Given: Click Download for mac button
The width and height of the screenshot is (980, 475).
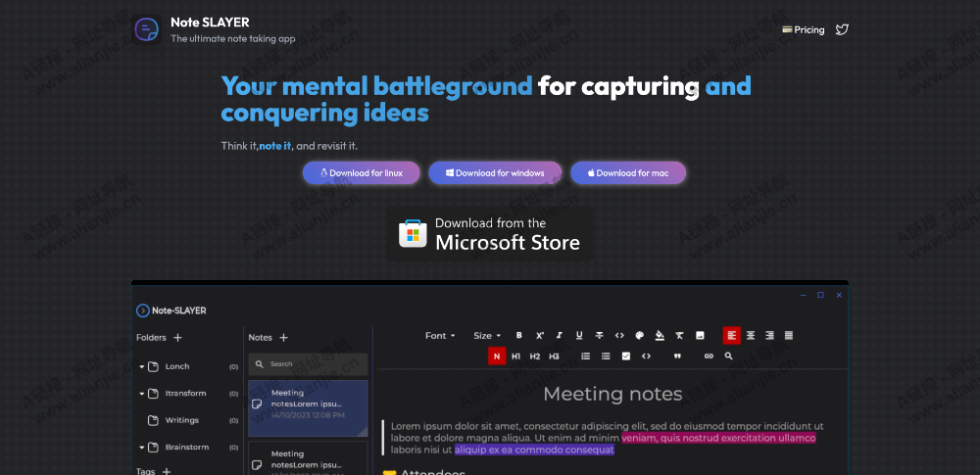Looking at the screenshot, I should pos(628,173).
